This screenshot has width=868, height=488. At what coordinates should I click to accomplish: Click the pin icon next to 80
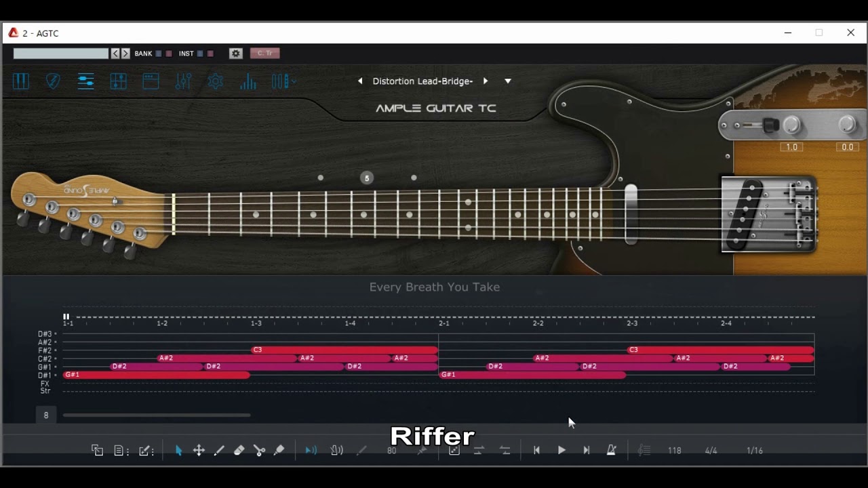pyautogui.click(x=422, y=451)
